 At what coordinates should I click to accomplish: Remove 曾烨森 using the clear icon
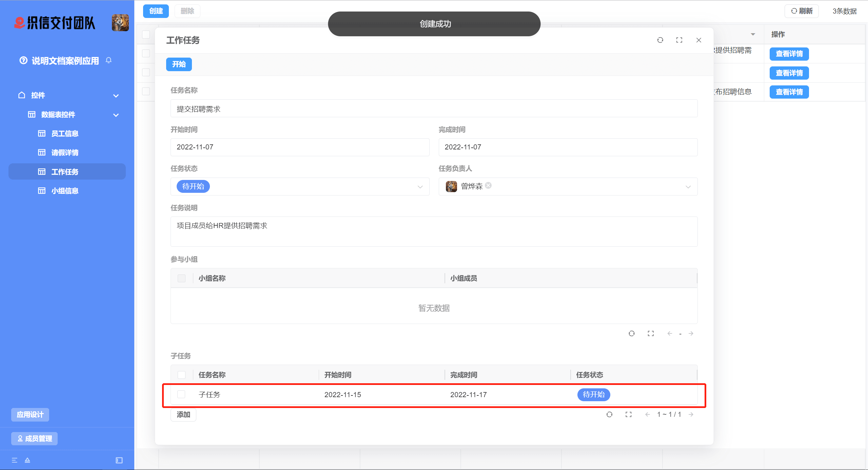coord(488,185)
